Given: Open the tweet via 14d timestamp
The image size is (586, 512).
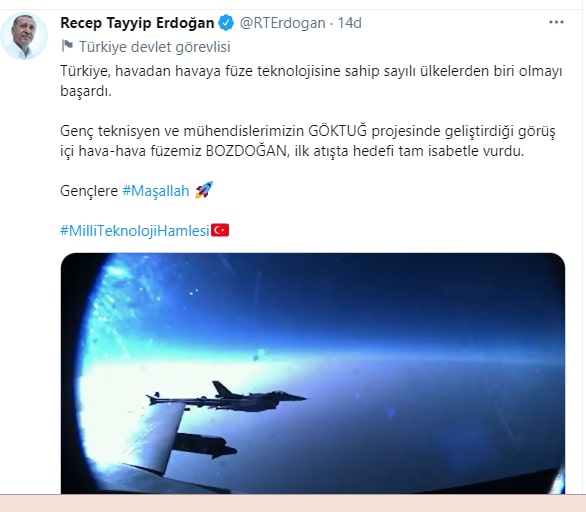Looking at the screenshot, I should 350,23.
